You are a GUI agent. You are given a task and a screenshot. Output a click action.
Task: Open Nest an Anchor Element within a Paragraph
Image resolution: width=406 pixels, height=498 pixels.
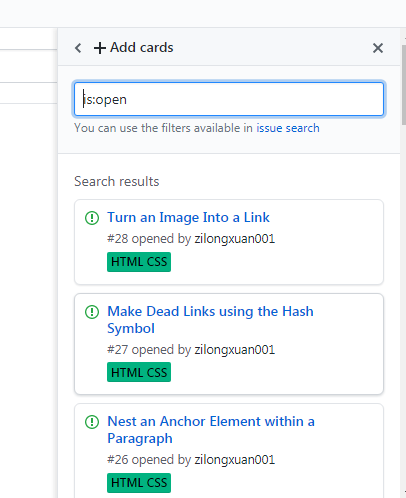click(211, 430)
